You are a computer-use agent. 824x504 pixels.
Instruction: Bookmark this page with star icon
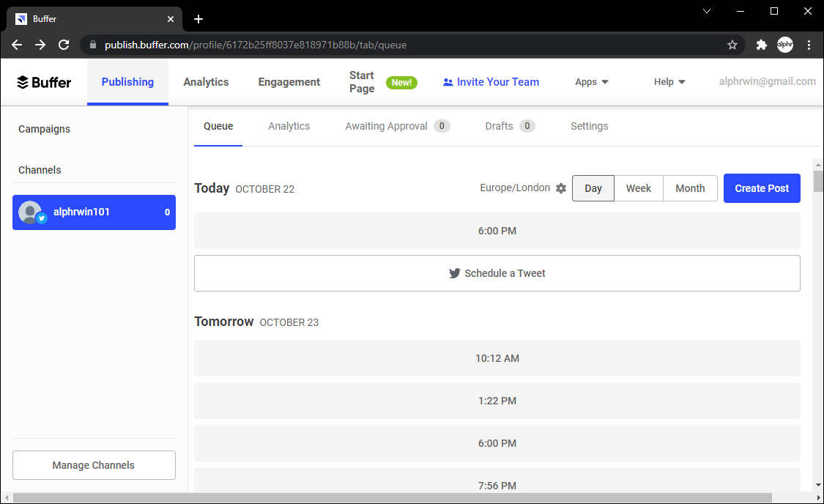point(732,45)
